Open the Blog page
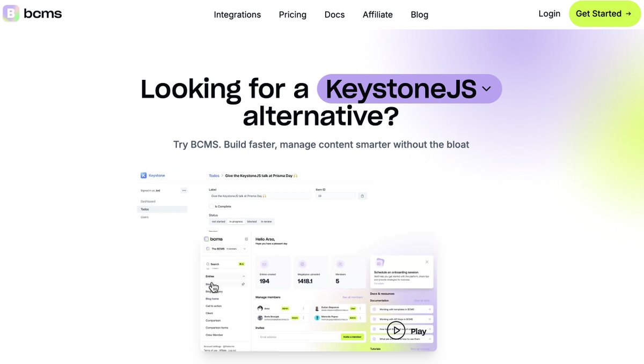The image size is (644, 364). tap(419, 14)
